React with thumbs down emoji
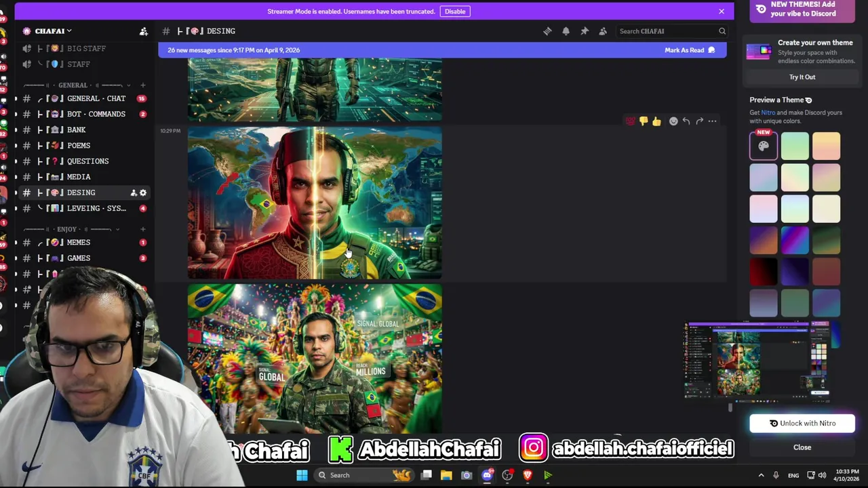The width and height of the screenshot is (868, 488). tap(643, 121)
